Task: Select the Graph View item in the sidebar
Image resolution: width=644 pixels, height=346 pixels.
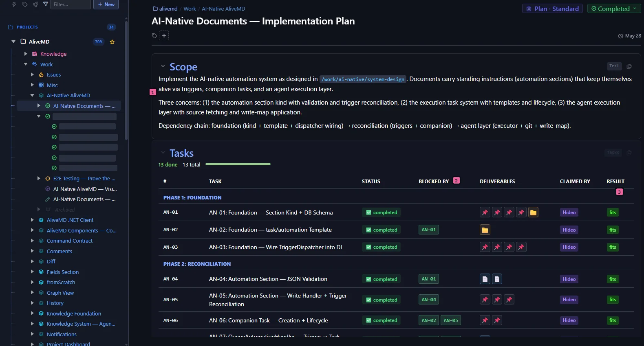Action: 60,293
